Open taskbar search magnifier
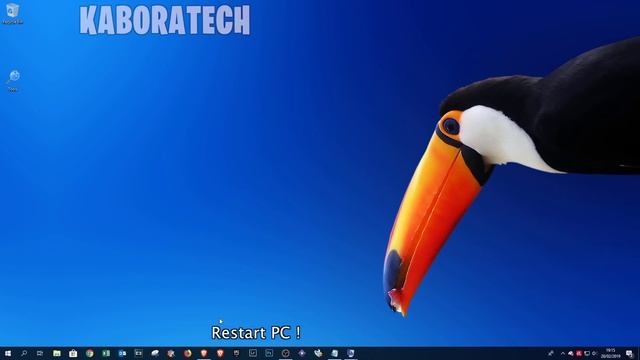 pyautogui.click(x=24, y=353)
